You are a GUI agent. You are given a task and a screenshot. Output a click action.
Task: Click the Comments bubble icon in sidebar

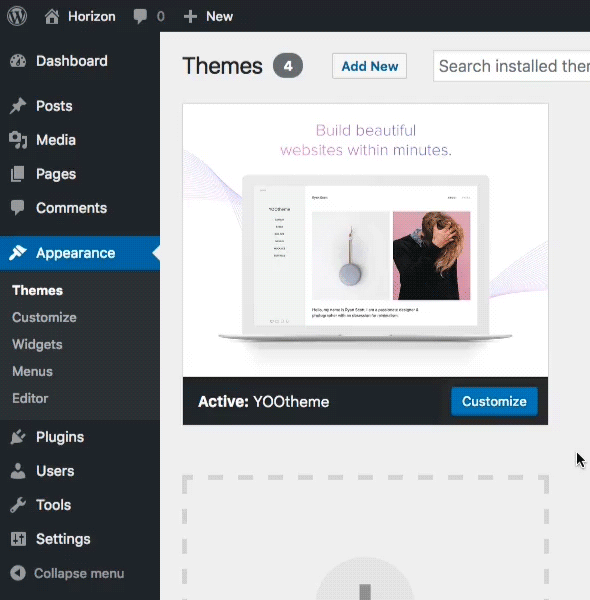[x=18, y=208]
